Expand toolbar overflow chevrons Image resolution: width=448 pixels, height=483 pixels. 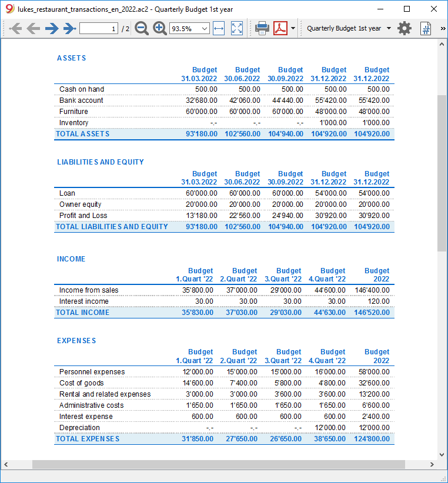point(443,29)
